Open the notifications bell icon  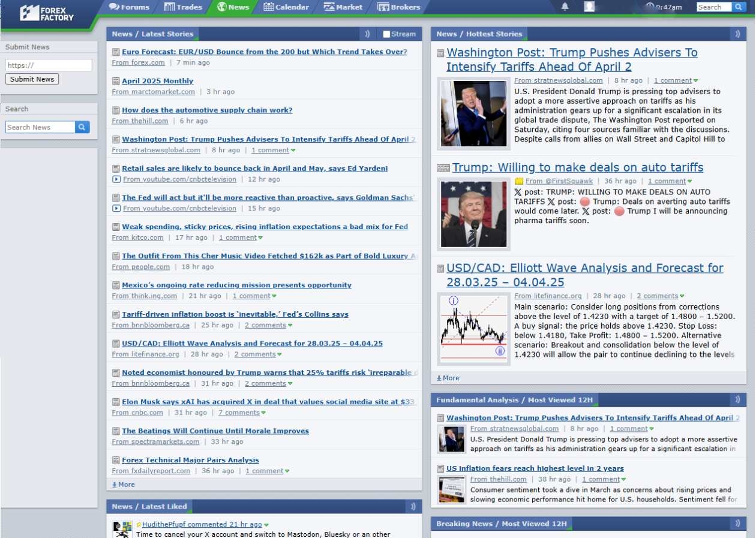click(x=565, y=7)
